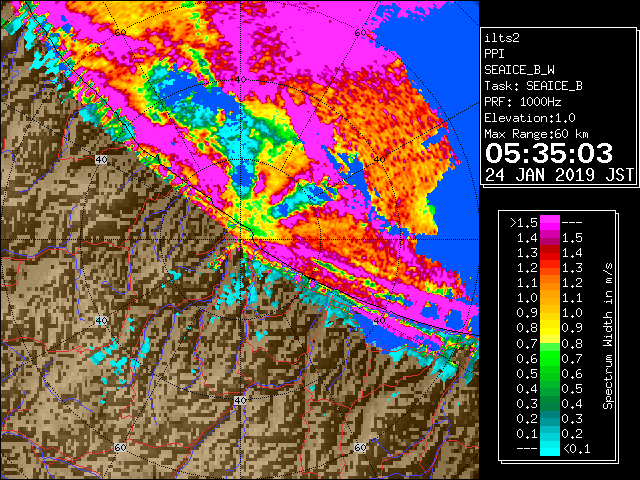Pick the cyan '<0.1' legend swatch
The image size is (640, 480).
[x=549, y=449]
